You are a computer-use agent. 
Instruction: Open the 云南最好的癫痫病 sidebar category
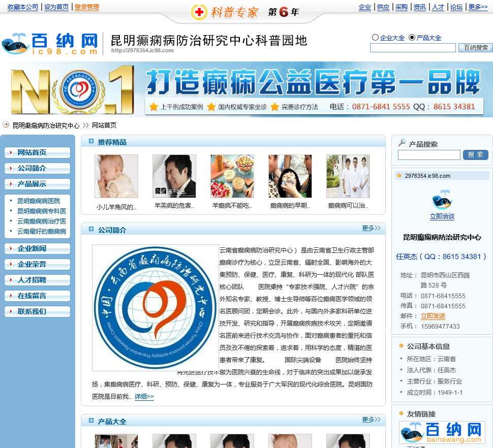point(42,232)
